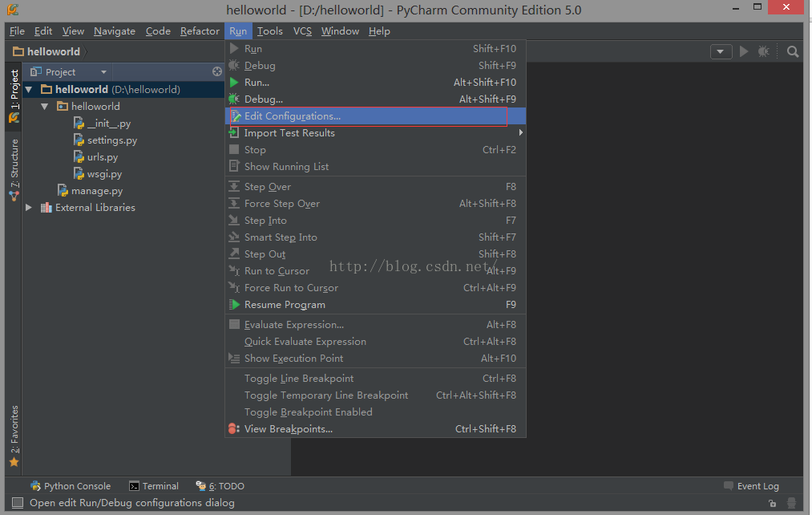Click Resume Program menu entry

tap(375, 305)
